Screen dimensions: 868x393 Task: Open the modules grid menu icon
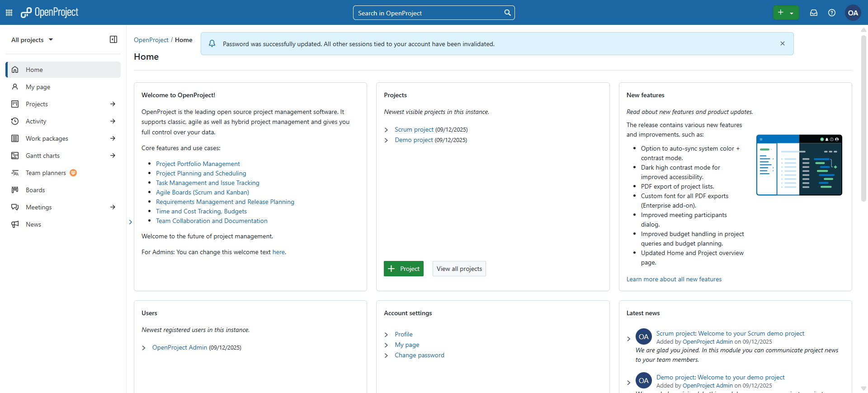pyautogui.click(x=9, y=13)
